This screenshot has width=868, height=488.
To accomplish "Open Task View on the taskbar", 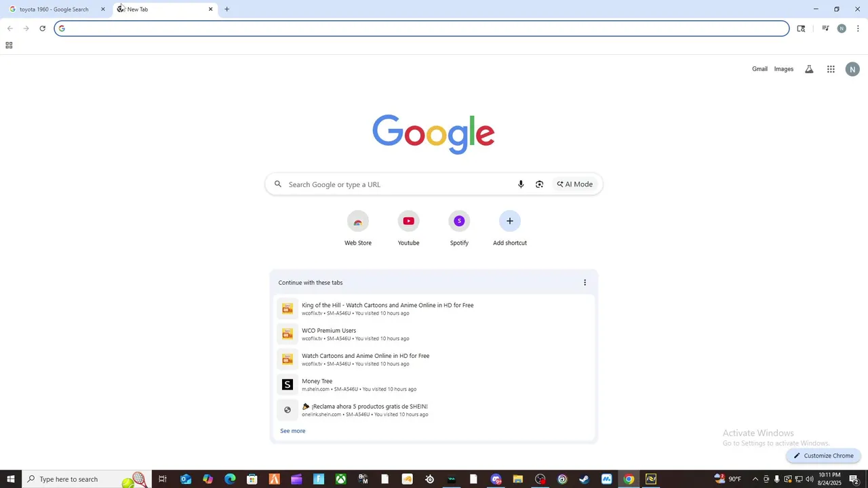I will tap(163, 479).
